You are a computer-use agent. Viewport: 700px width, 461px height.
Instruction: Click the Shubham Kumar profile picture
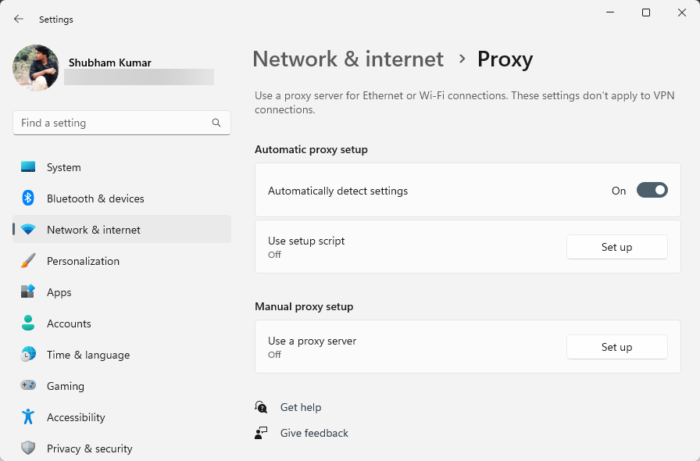click(35, 67)
